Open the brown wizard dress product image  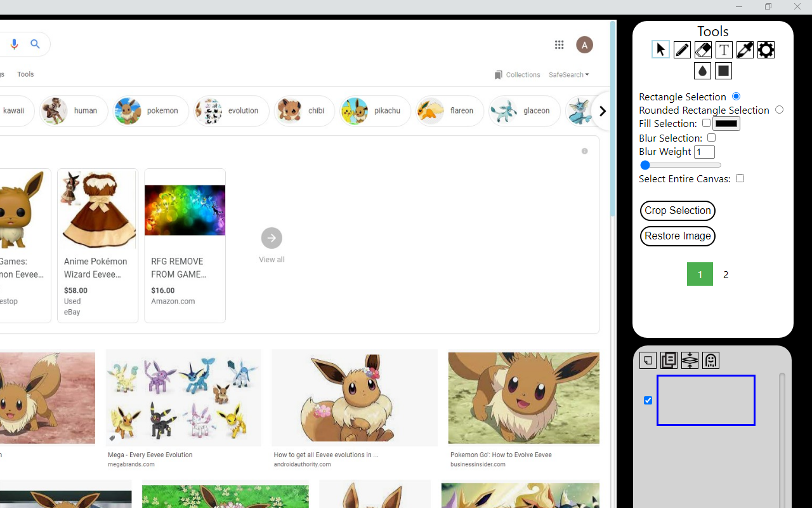98,210
